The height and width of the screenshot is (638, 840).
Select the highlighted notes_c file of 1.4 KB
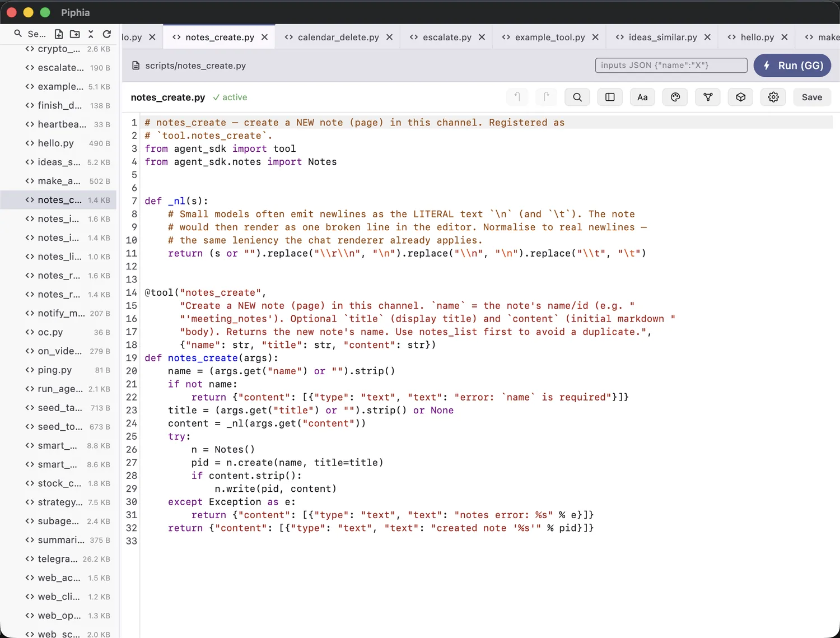(59, 200)
